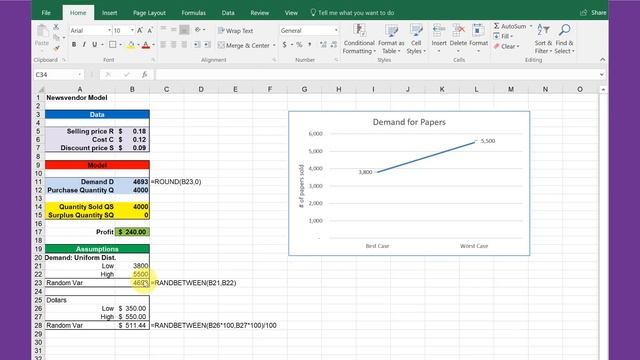Open the Font Color dropdown arrow
Viewport: 640px width, 360px height.
[x=153, y=45]
